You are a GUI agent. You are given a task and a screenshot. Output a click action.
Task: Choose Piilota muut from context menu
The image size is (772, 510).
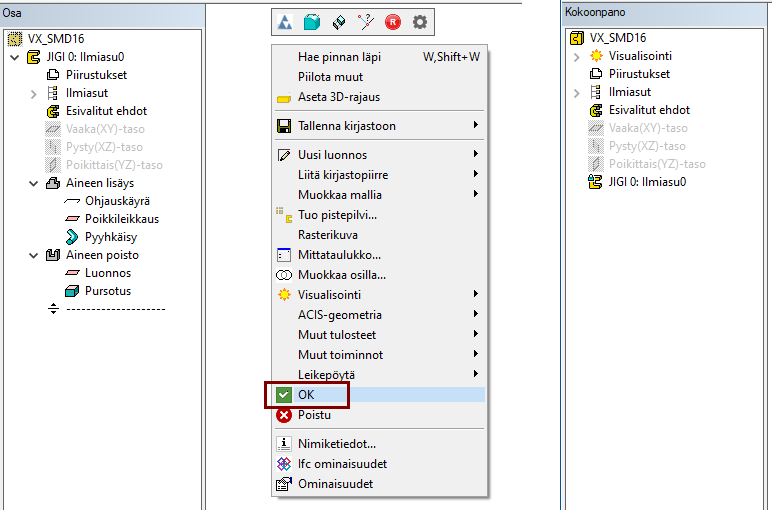coord(379,77)
